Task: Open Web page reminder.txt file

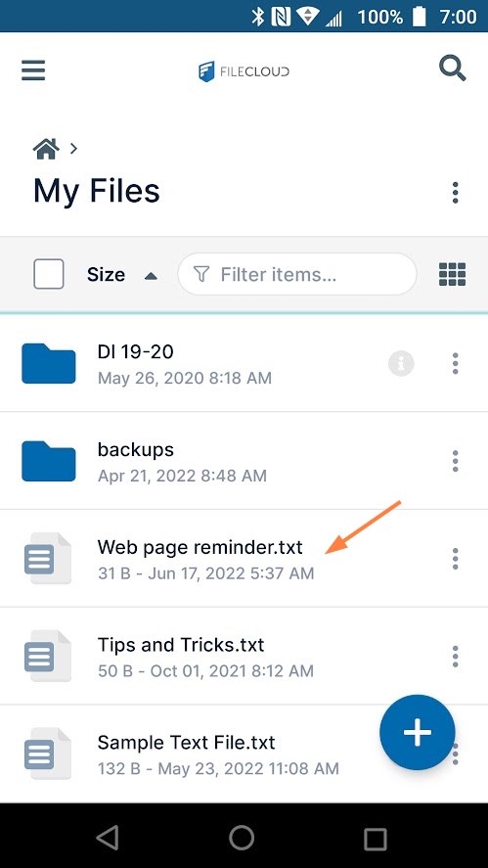Action: [x=200, y=547]
